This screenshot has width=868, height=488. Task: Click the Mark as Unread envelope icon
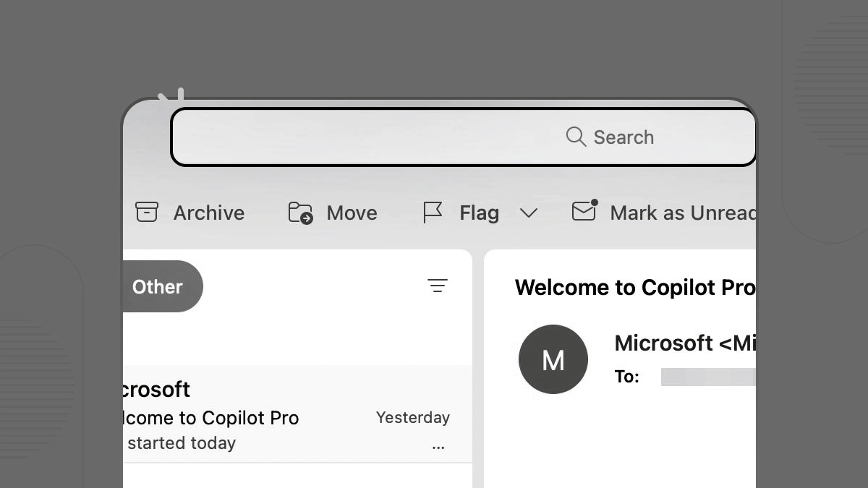[584, 210]
